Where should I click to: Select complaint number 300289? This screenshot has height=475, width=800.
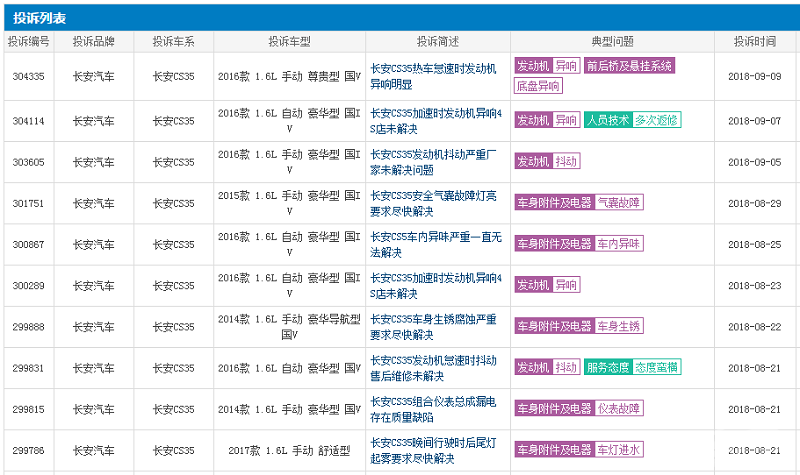coord(29,286)
